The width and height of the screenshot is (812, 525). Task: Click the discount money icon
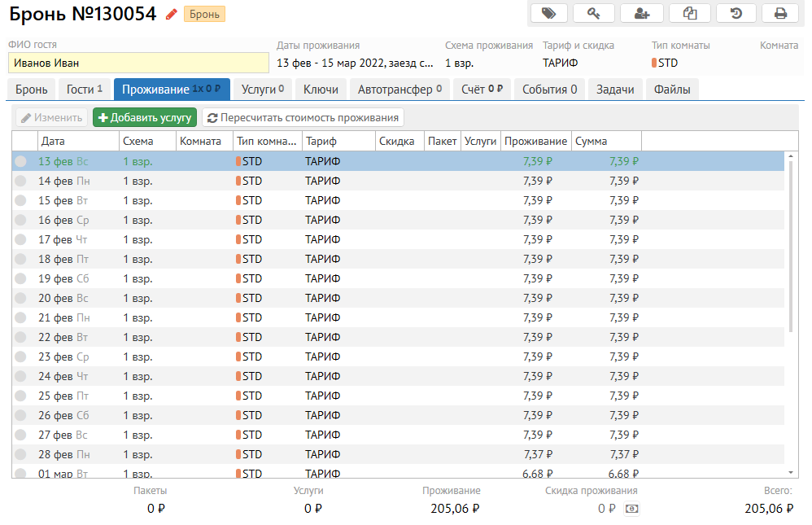click(x=631, y=509)
